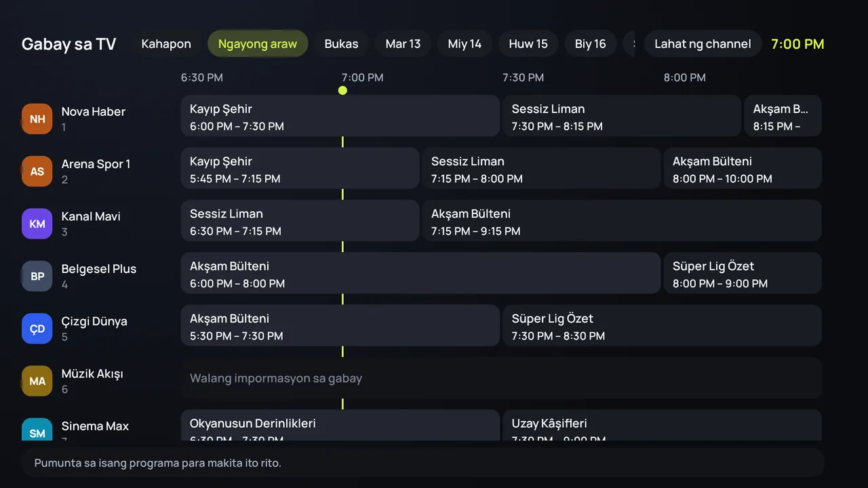Viewport: 868px width, 488px height.
Task: Choose the Belgesel Plus BP icon
Action: (x=37, y=276)
